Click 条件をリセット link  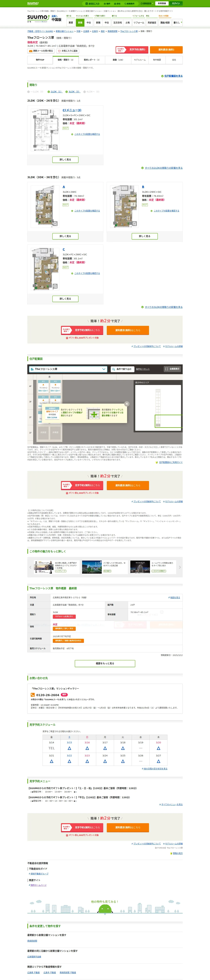point(143,369)
